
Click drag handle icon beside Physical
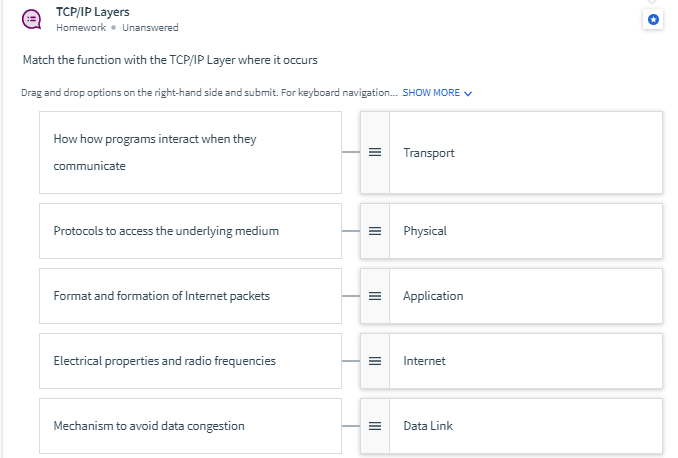(x=375, y=231)
